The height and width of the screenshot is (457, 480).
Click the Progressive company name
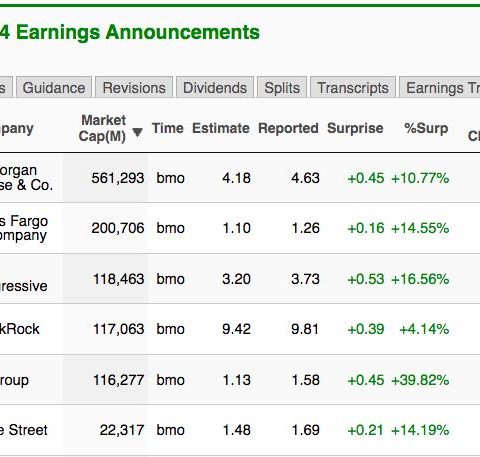24,286
